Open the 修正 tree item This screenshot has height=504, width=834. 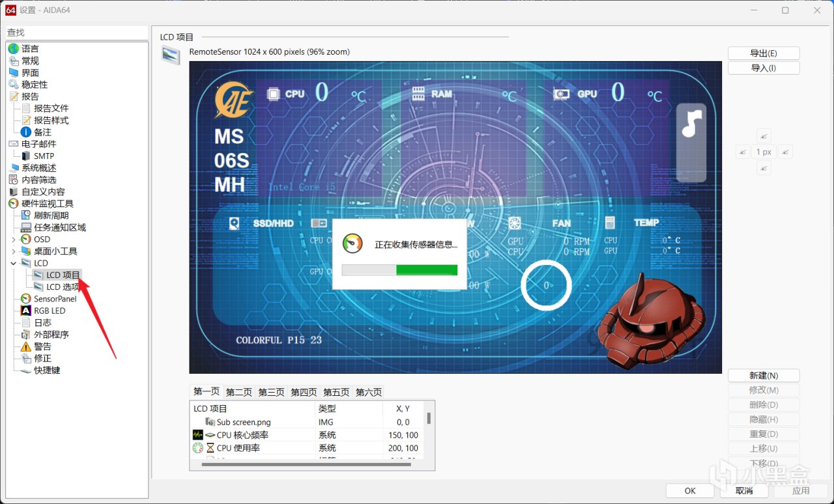[x=43, y=359]
